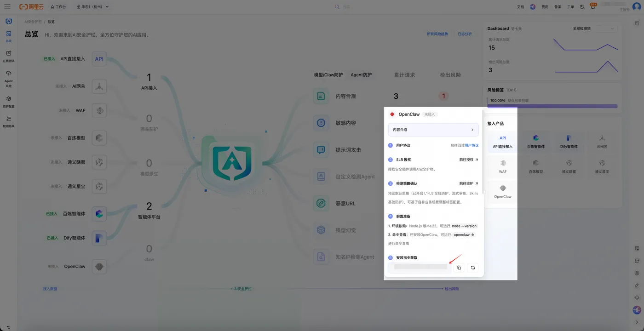Select 百炼智能体 card under 接入产品
This screenshot has height=331, width=644.
536,142
